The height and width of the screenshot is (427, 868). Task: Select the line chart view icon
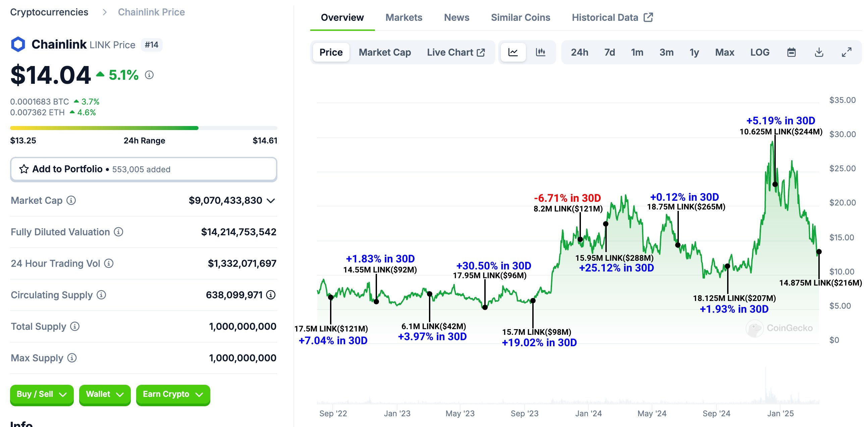tap(513, 52)
